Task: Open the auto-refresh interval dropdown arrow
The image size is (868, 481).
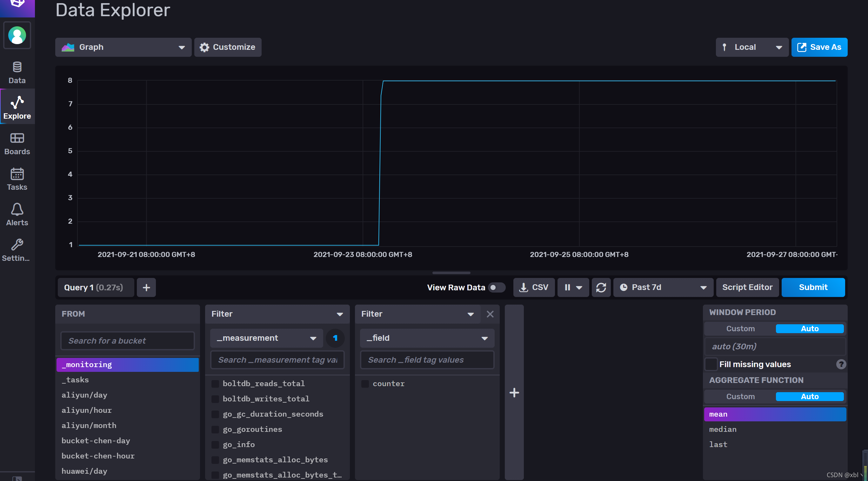Action: pyautogui.click(x=579, y=287)
